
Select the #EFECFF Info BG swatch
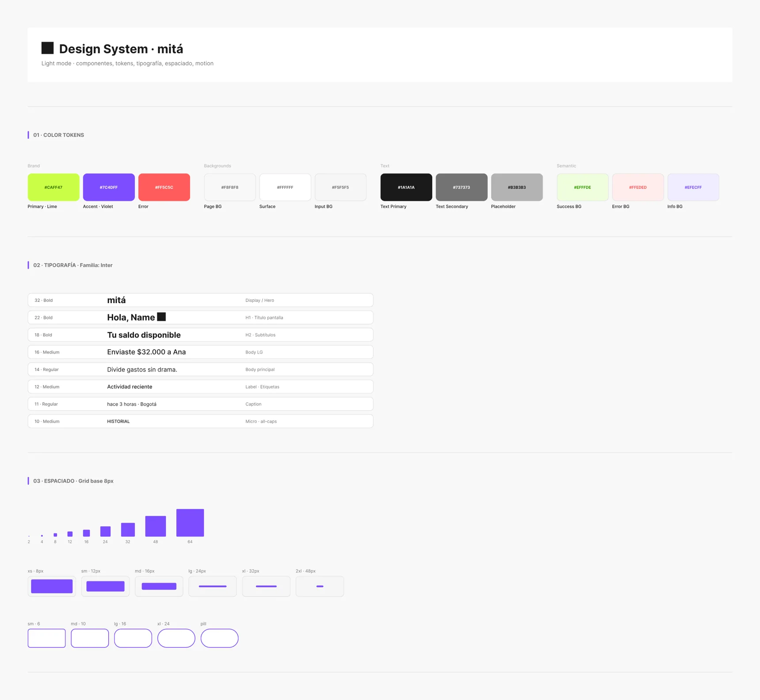693,187
